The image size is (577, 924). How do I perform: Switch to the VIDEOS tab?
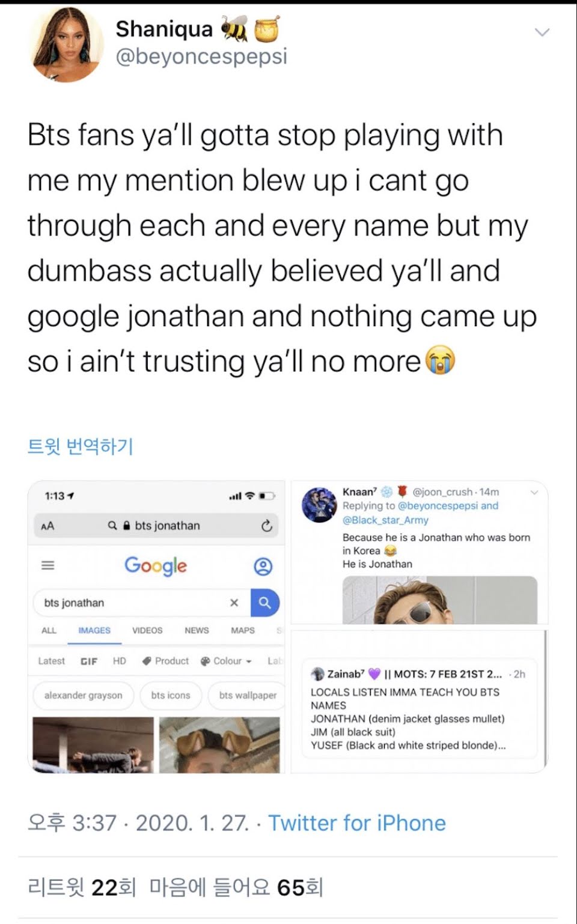pos(147,630)
